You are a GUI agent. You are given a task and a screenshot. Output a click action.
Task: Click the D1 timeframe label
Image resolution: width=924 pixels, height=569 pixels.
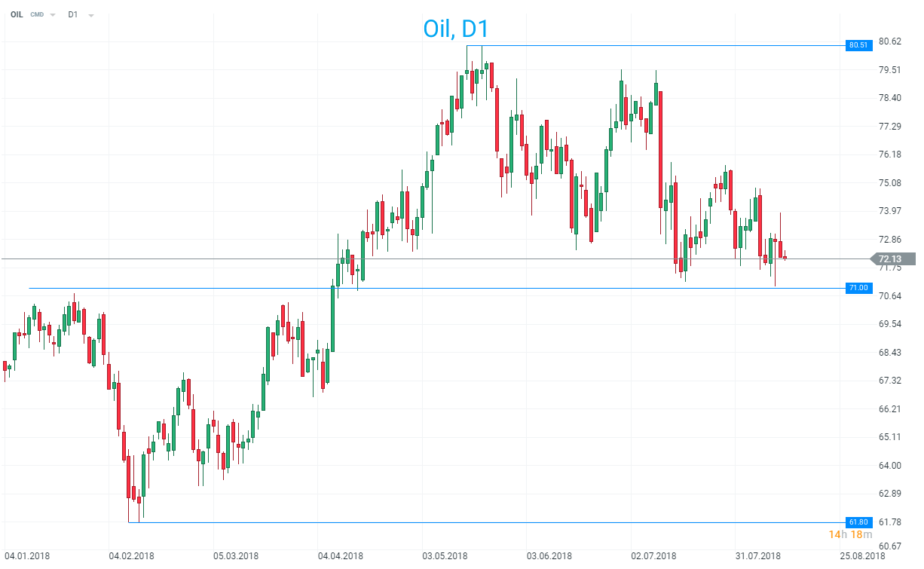click(x=72, y=14)
